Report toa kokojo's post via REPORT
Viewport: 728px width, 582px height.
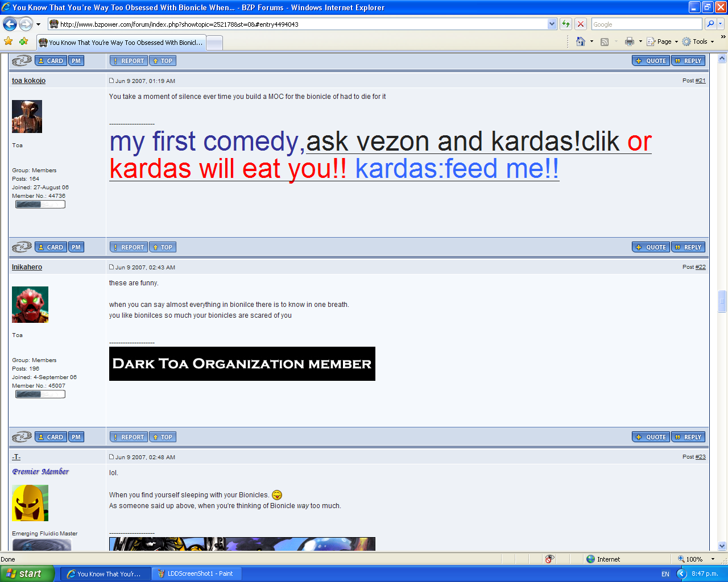point(129,247)
